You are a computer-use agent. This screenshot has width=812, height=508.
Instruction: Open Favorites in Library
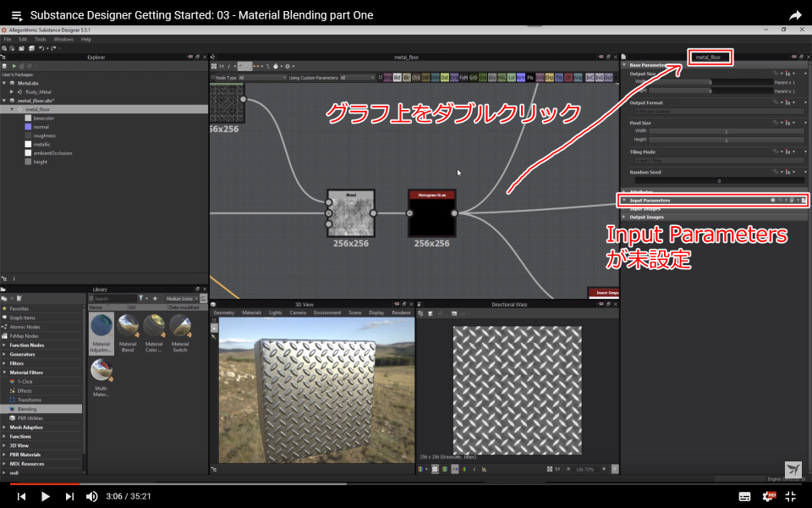(19, 308)
